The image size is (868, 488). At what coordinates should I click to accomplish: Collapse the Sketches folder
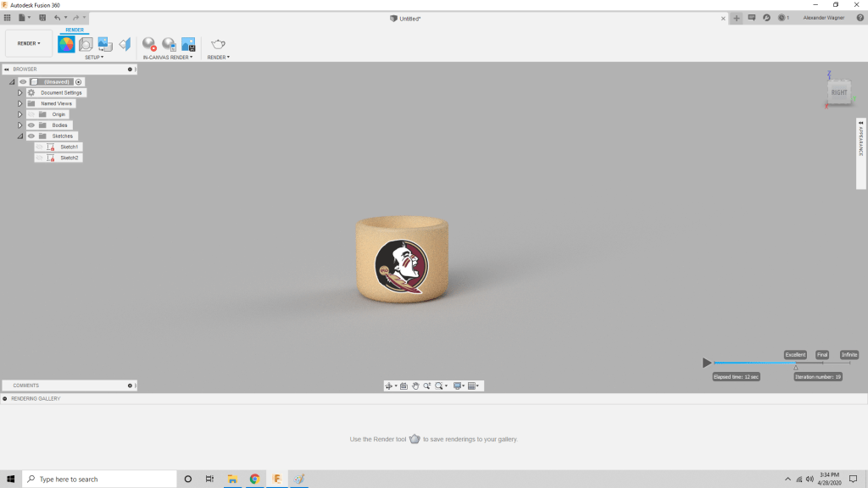point(19,136)
